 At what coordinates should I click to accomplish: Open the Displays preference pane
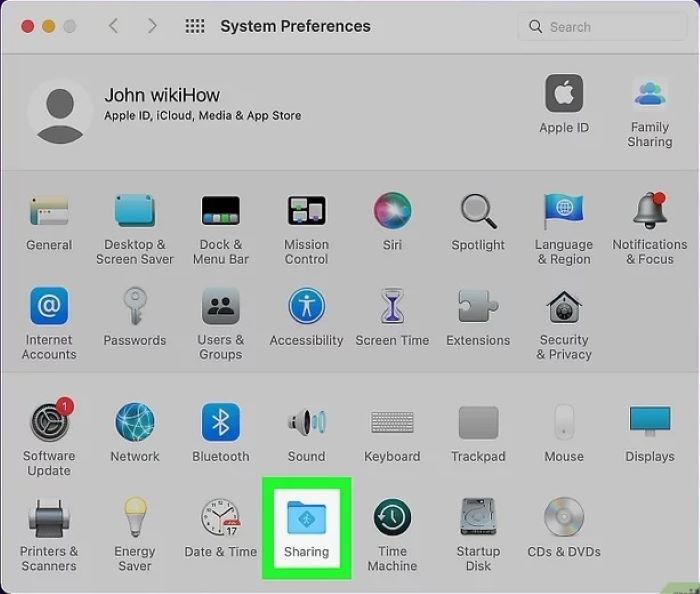pyautogui.click(x=649, y=423)
